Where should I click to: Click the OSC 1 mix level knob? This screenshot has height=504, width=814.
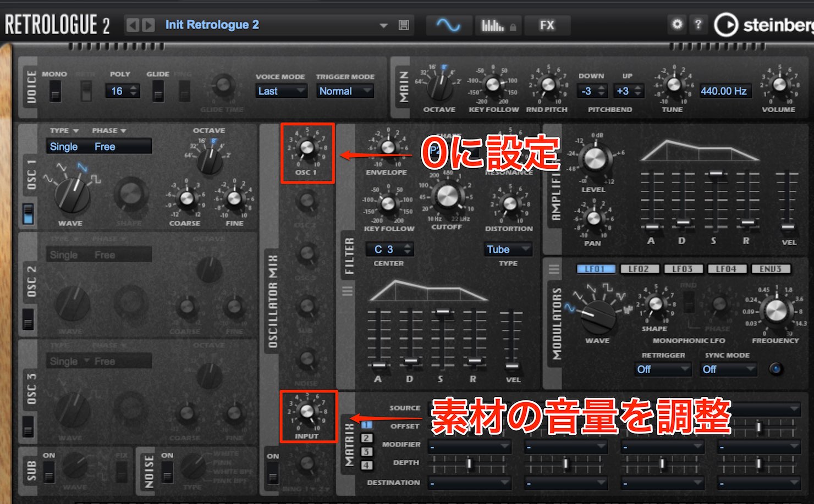coord(307,147)
